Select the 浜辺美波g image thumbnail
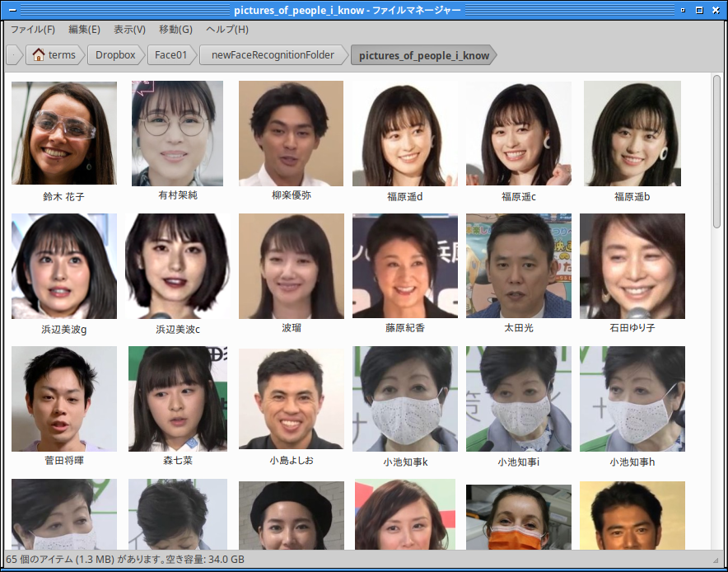This screenshot has height=572, width=728. (x=64, y=266)
